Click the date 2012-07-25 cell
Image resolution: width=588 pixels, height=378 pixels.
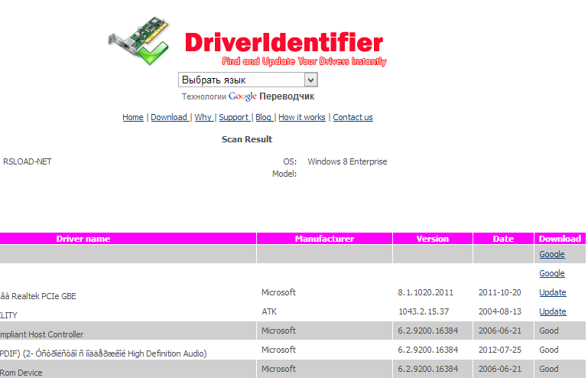point(499,350)
